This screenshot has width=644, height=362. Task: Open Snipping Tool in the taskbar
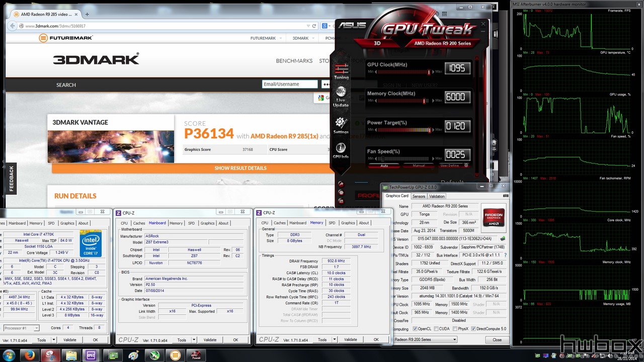pyautogui.click(x=50, y=355)
